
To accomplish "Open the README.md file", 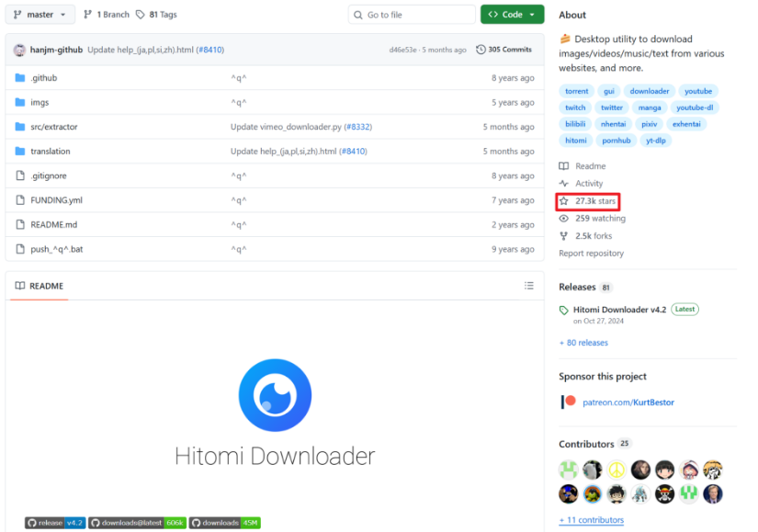I will [x=53, y=224].
